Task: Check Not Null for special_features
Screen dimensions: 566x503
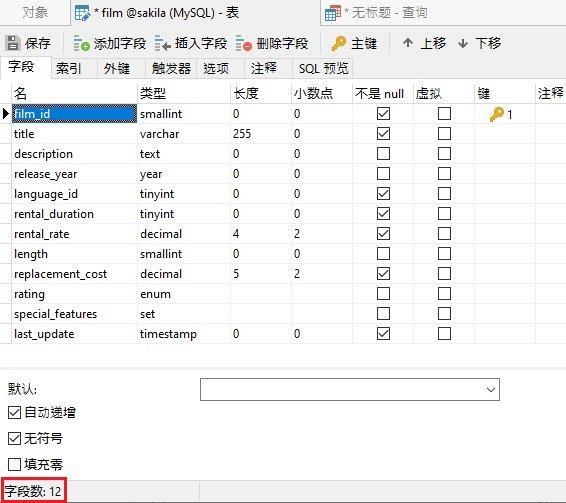Action: (383, 313)
